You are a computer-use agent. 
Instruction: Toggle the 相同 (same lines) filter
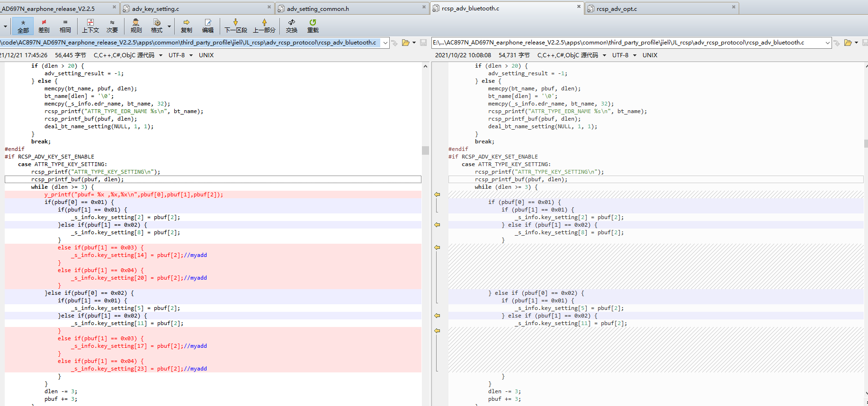pyautogui.click(x=65, y=26)
